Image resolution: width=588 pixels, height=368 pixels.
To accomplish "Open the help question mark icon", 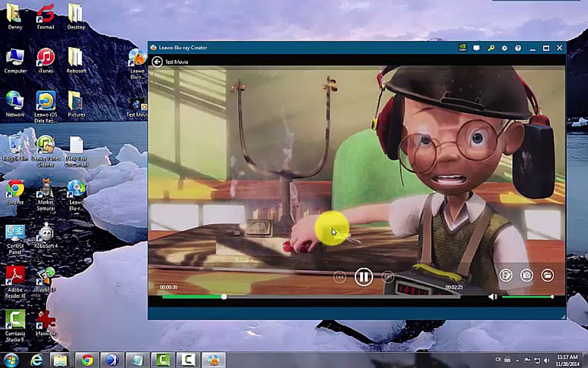I will [518, 48].
